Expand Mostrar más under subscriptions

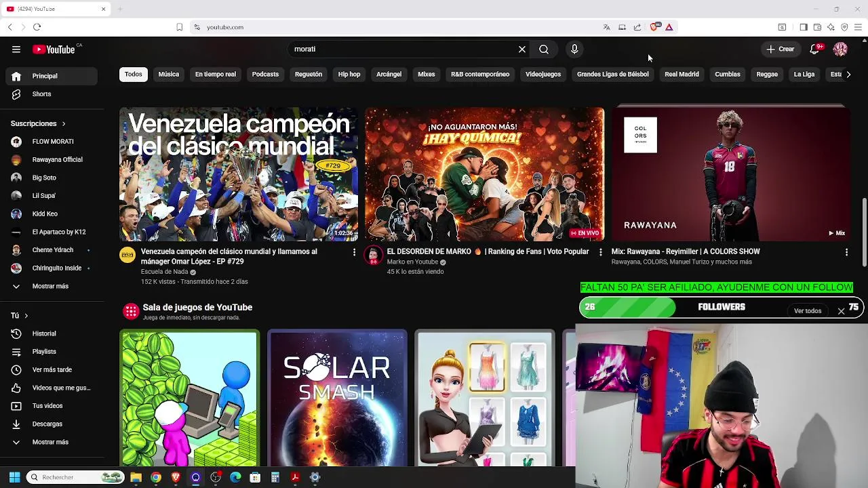click(52, 286)
